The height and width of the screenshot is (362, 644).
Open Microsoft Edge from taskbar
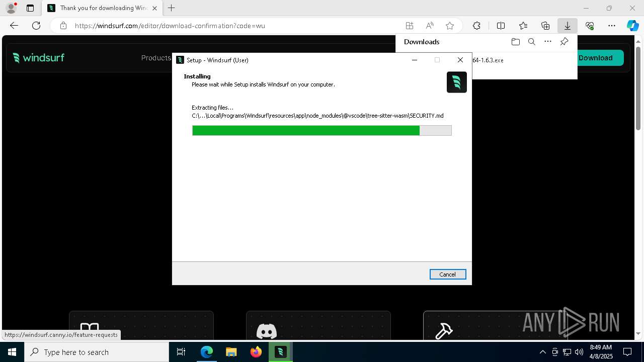[x=207, y=352]
